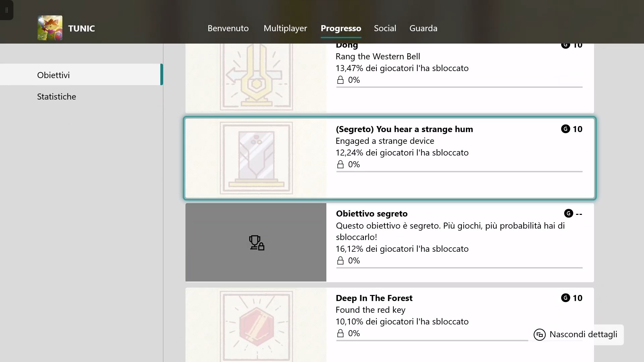Click 'Rang the Western Bell' description
This screenshot has width=644, height=362.
tap(378, 56)
